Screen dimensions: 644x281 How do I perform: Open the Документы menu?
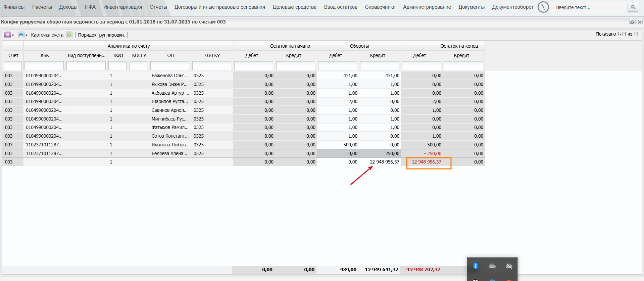[472, 7]
